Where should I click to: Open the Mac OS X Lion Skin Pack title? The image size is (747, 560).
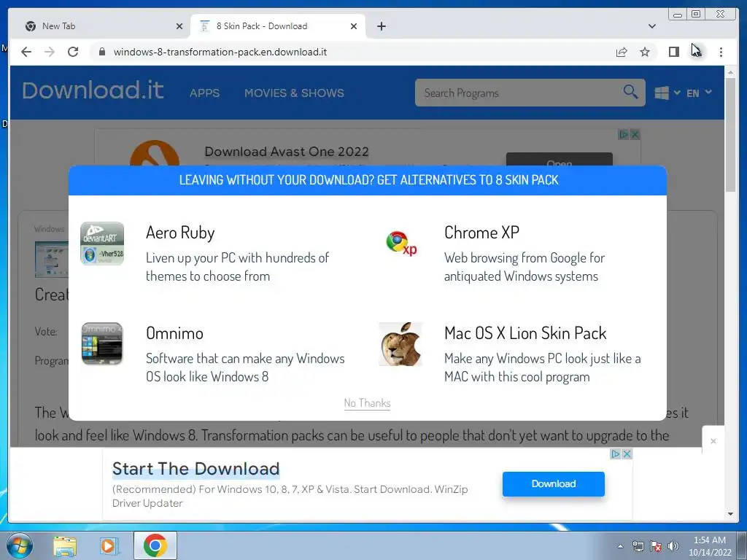point(525,332)
